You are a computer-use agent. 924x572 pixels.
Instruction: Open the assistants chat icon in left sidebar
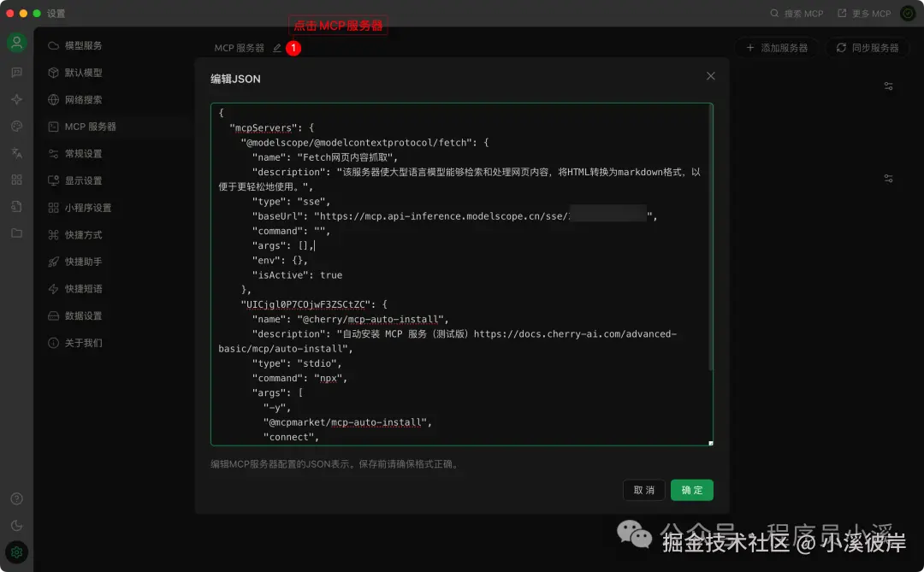(x=16, y=72)
